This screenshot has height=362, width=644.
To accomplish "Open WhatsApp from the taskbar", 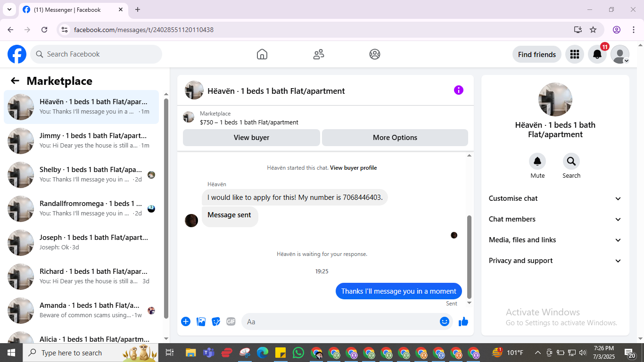I will [x=298, y=353].
